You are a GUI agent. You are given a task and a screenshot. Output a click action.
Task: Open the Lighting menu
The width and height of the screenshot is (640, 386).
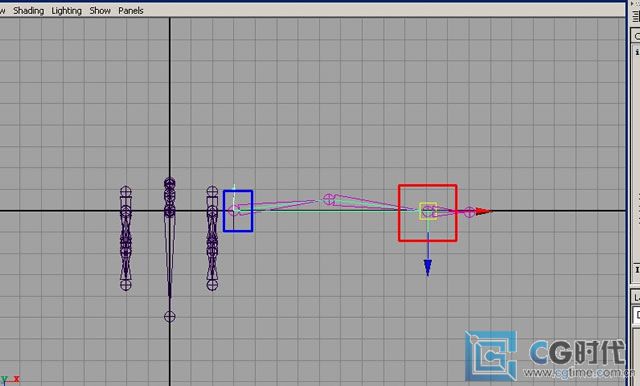click(67, 11)
